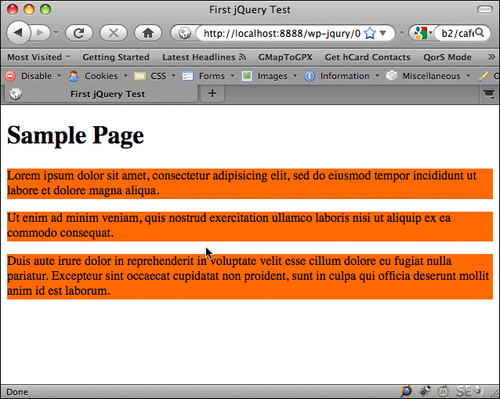
Task: Click the GMapToGPX bookmarklet
Action: pyautogui.click(x=285, y=57)
